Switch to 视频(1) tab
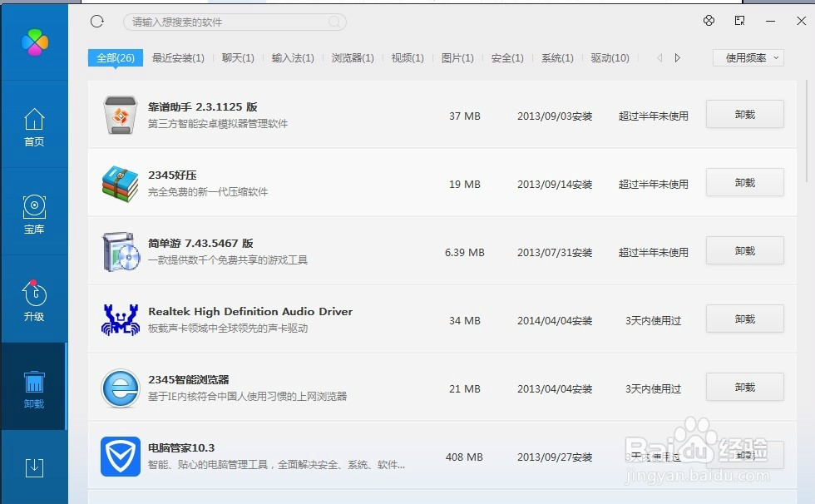This screenshot has height=504, width=815. (407, 57)
